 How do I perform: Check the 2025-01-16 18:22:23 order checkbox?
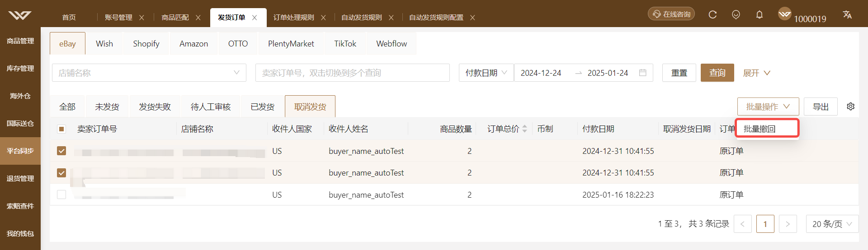point(61,194)
